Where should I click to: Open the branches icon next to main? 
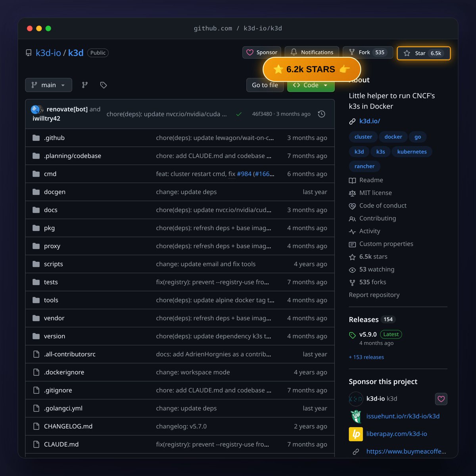pos(85,85)
